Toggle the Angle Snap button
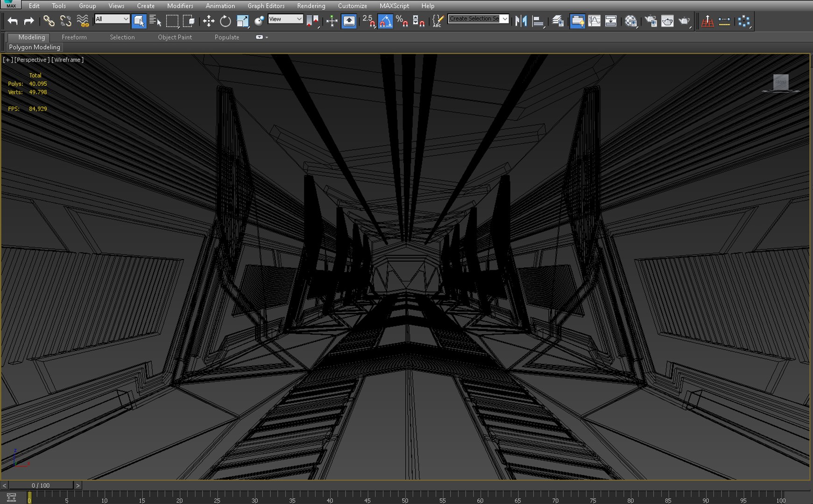This screenshot has width=813, height=504. (385, 21)
